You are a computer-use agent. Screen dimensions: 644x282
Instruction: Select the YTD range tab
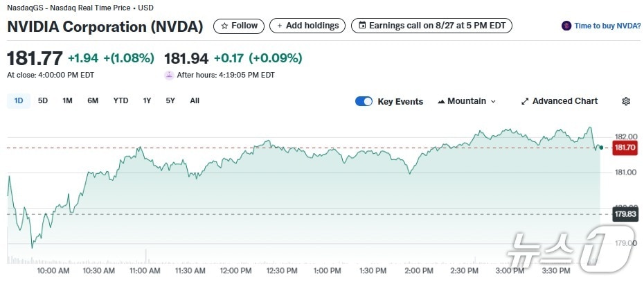pyautogui.click(x=120, y=100)
